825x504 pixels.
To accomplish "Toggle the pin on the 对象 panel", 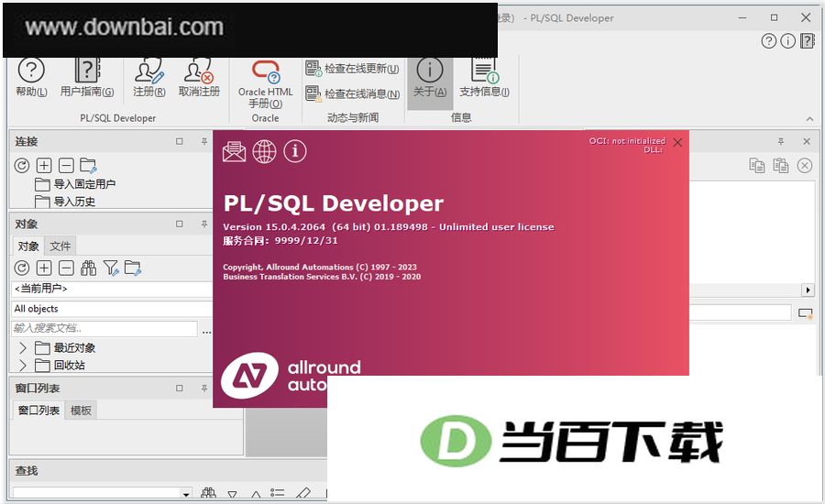I will point(204,224).
